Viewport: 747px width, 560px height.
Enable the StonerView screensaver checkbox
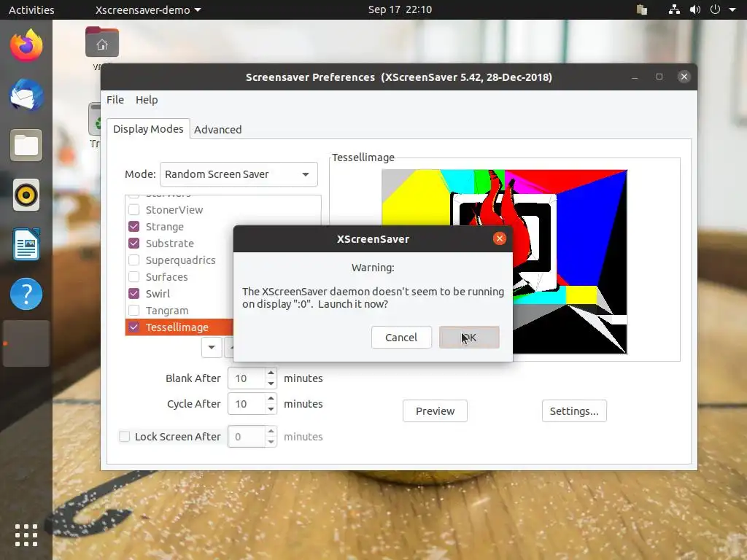click(x=134, y=209)
